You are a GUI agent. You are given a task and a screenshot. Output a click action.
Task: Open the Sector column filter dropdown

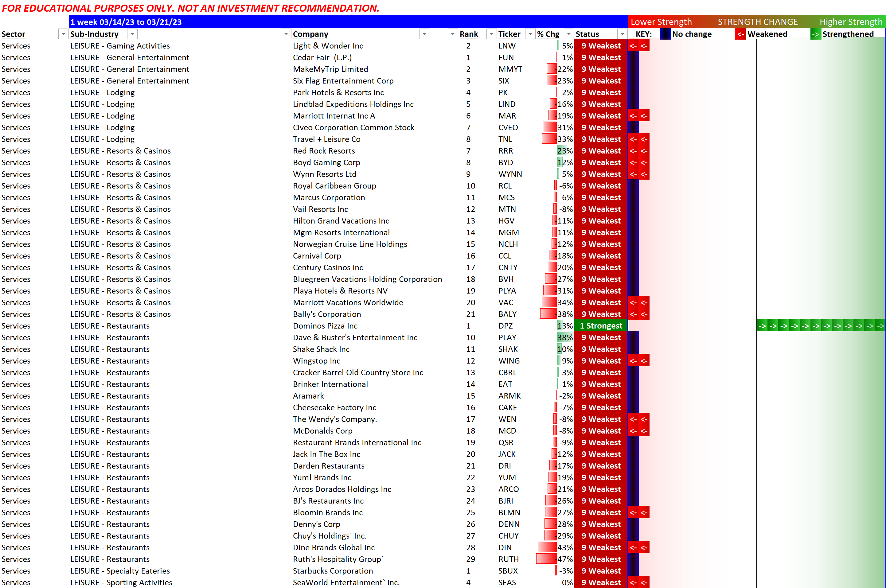[63, 34]
